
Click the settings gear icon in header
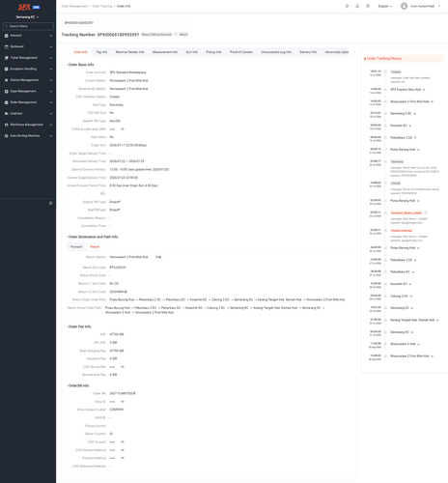pos(347,6)
